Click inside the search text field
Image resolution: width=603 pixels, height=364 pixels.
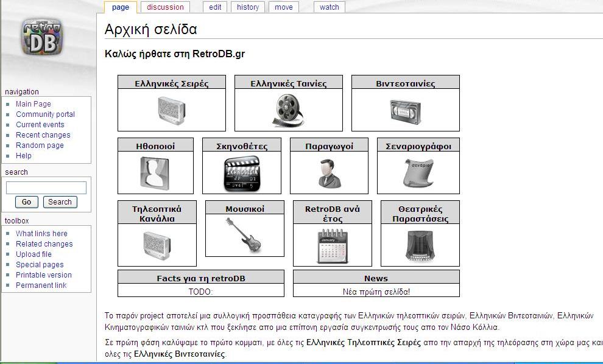coord(46,188)
